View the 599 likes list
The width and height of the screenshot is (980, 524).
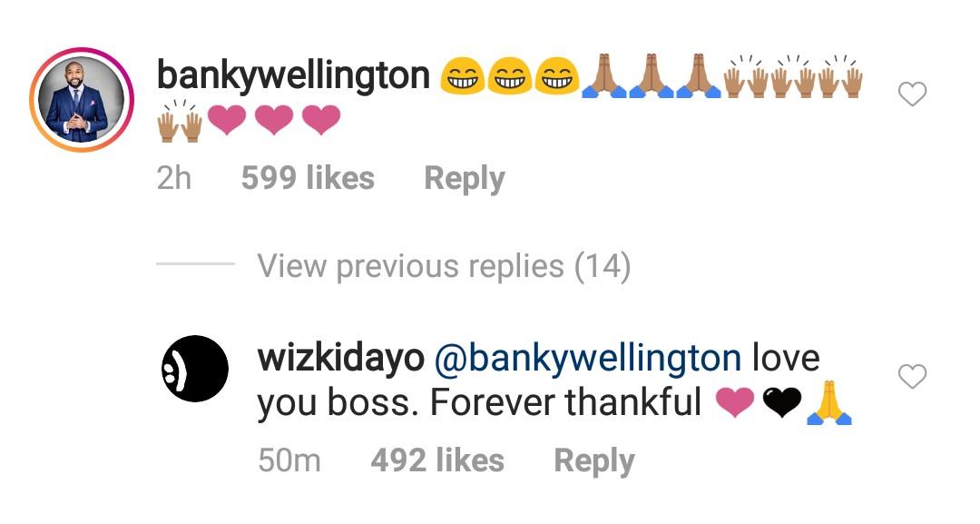pos(309,178)
